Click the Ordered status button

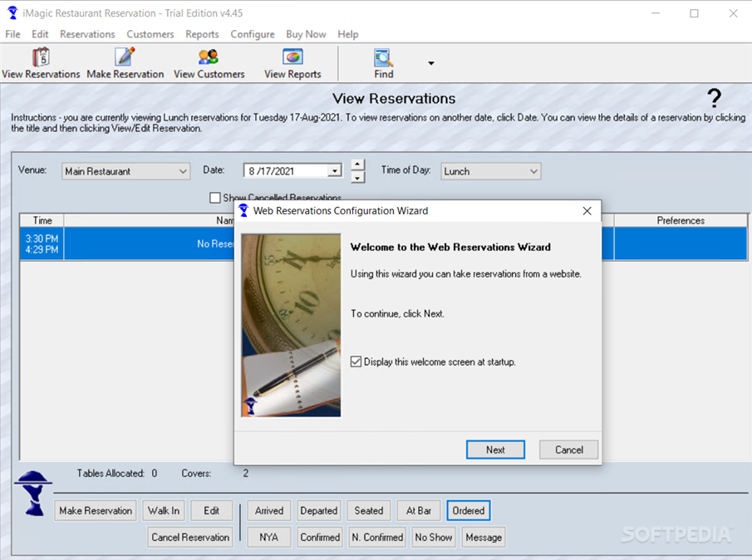(x=469, y=511)
